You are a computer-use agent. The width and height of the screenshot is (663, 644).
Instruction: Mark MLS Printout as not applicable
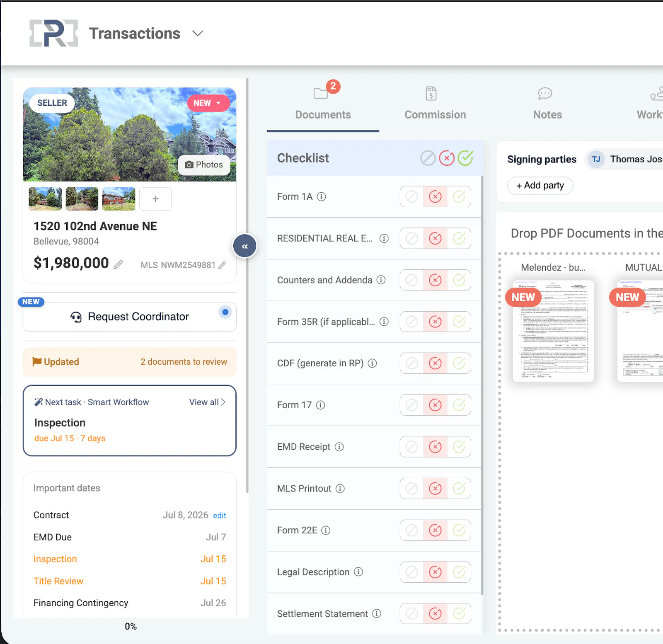pyautogui.click(x=412, y=489)
